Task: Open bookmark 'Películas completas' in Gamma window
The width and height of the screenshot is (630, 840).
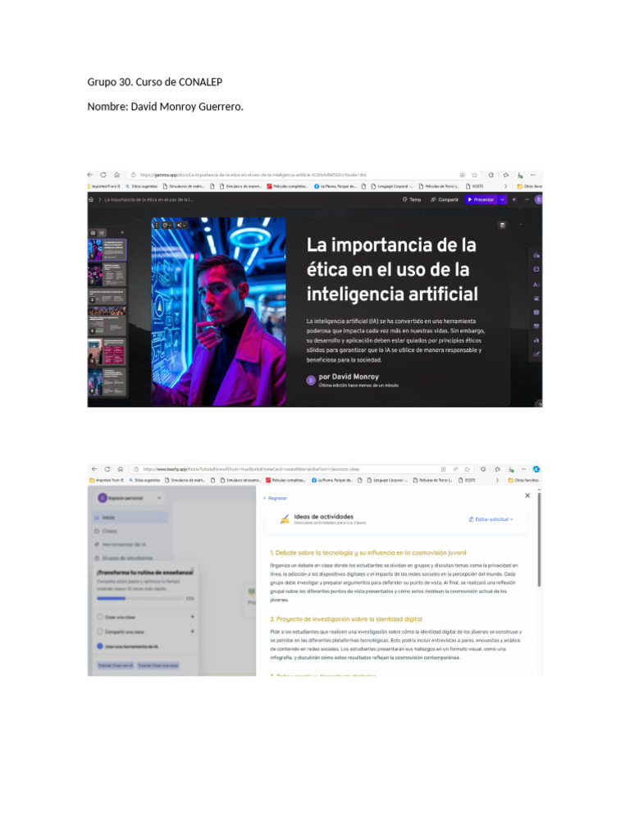Action: coord(287,186)
